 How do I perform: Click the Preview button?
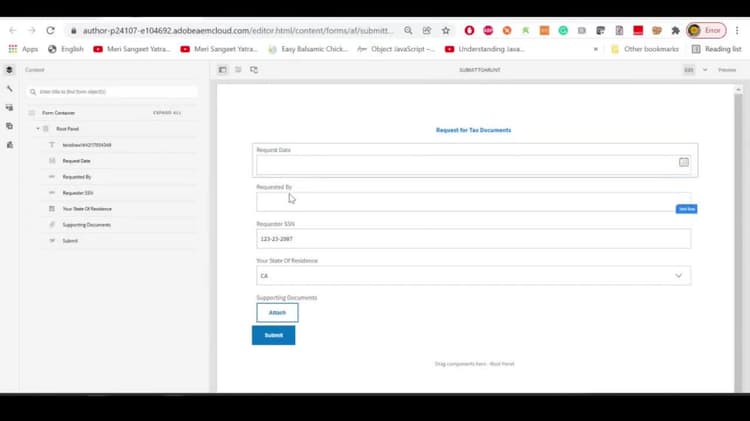click(727, 70)
